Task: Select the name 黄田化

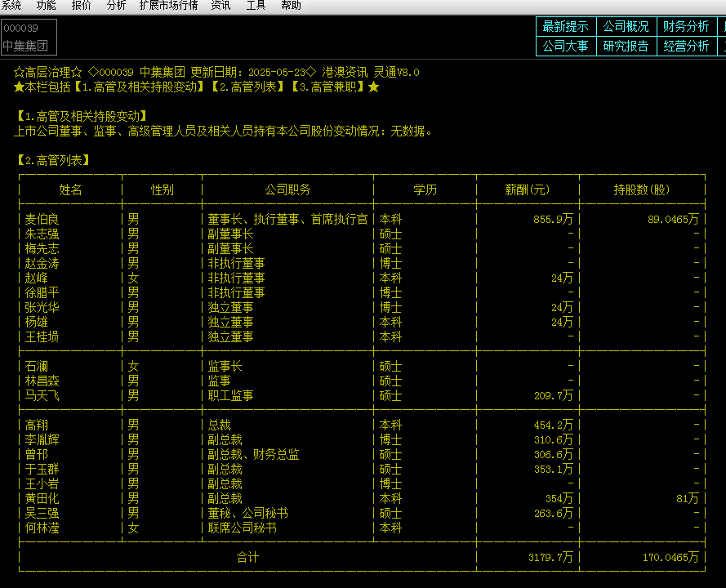Action: [x=42, y=498]
